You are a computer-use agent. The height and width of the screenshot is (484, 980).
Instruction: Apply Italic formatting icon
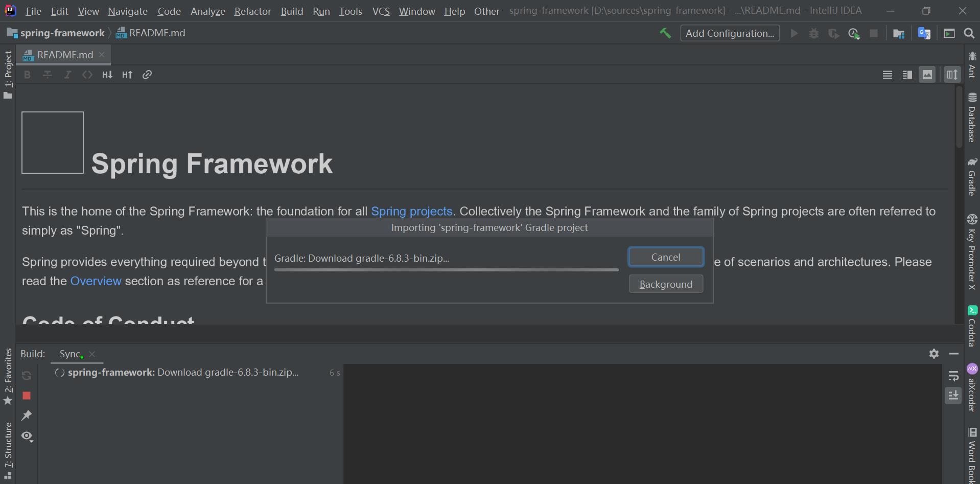67,75
